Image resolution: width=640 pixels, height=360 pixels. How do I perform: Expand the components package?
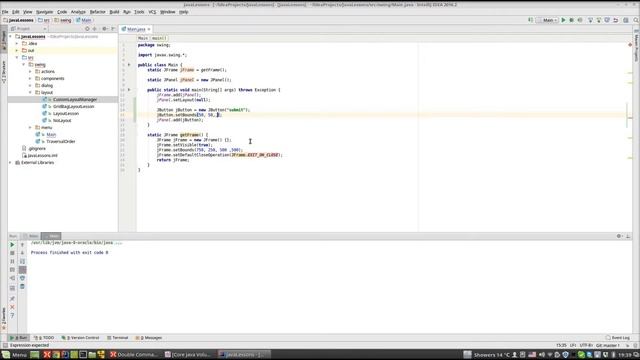[x=30, y=79]
